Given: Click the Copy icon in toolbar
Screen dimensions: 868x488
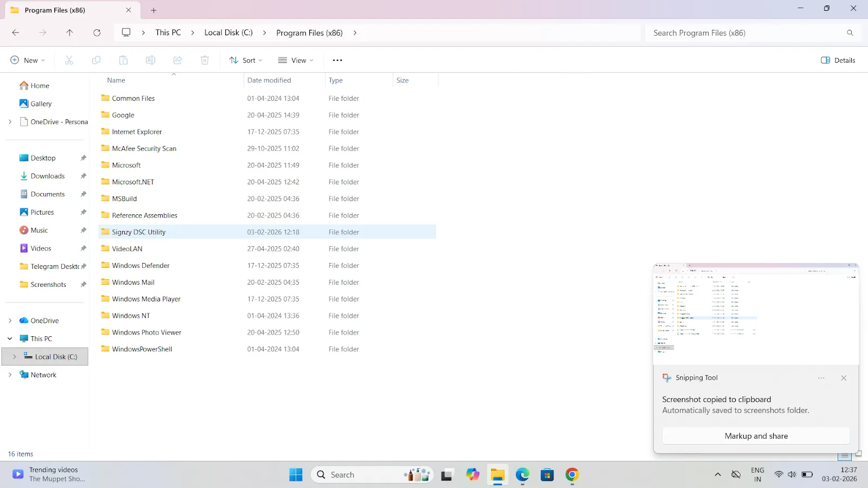Looking at the screenshot, I should 96,60.
